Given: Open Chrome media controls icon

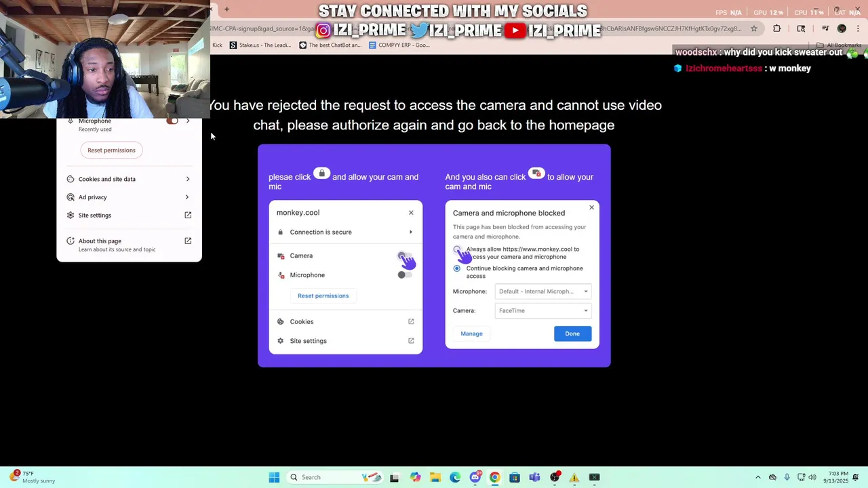Looking at the screenshot, I should (825, 28).
